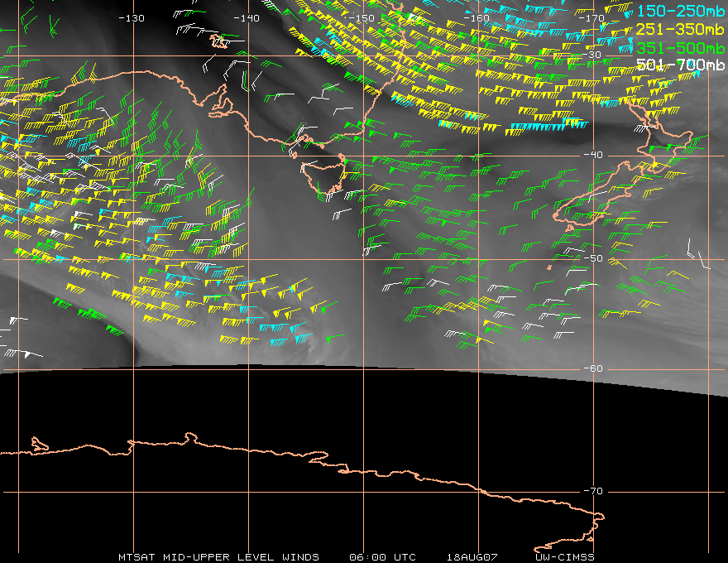Click the -140 longitude label
Viewport: 728px width, 563px height.
pos(247,18)
